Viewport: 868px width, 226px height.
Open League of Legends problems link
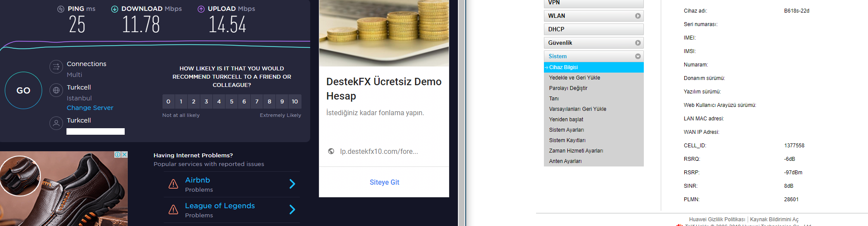point(220,206)
